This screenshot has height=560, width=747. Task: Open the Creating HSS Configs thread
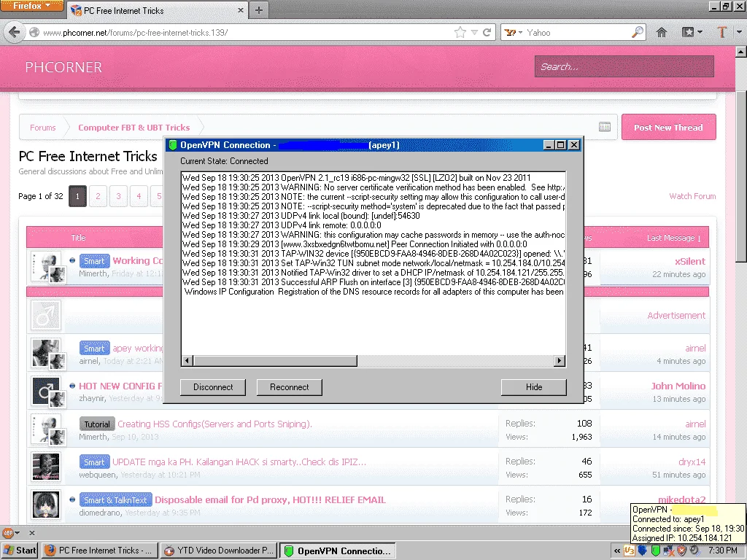pos(215,424)
